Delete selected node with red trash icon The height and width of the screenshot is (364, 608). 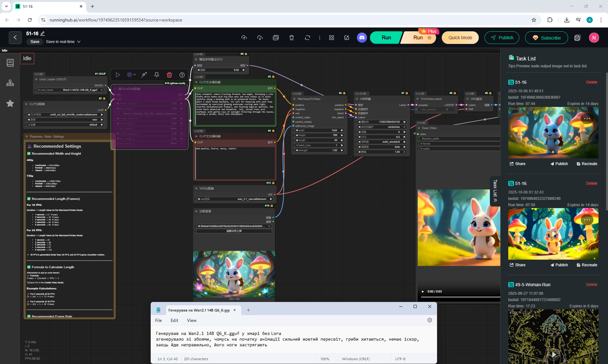169,75
